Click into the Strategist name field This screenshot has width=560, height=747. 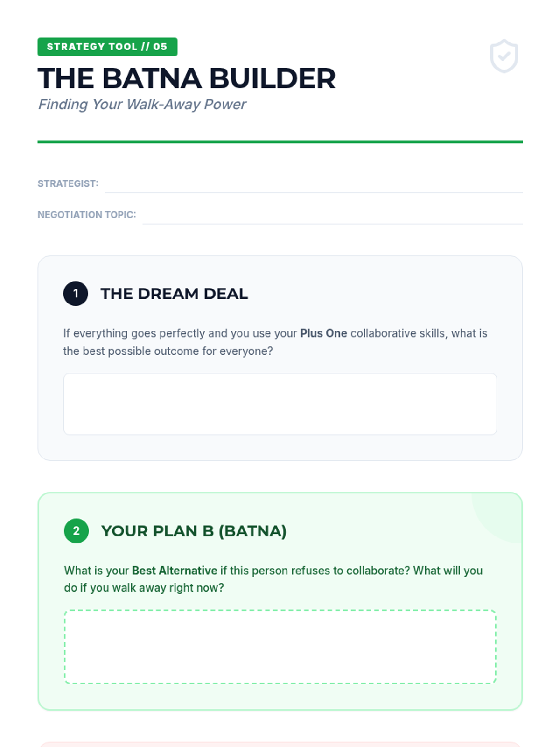click(x=314, y=185)
